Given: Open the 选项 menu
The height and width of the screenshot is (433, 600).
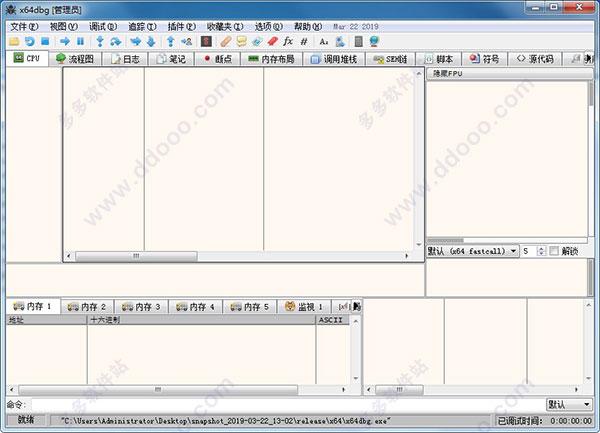Looking at the screenshot, I should [269, 27].
